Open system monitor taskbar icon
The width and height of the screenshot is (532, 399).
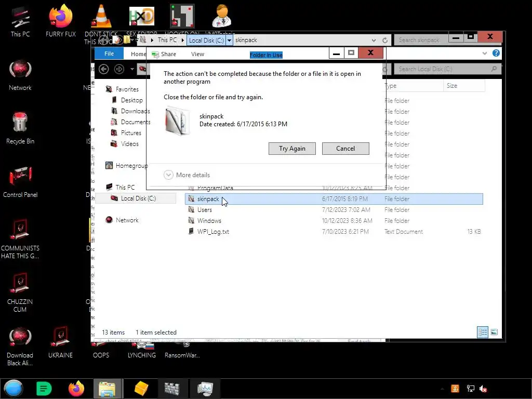205,389
